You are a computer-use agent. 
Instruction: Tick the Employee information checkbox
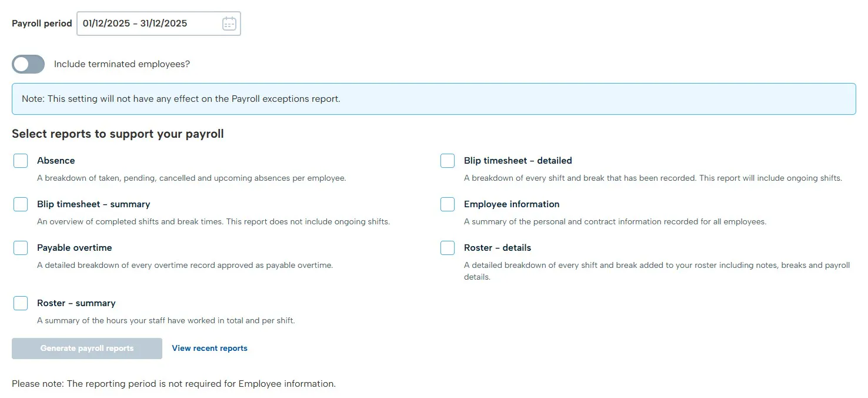click(448, 204)
